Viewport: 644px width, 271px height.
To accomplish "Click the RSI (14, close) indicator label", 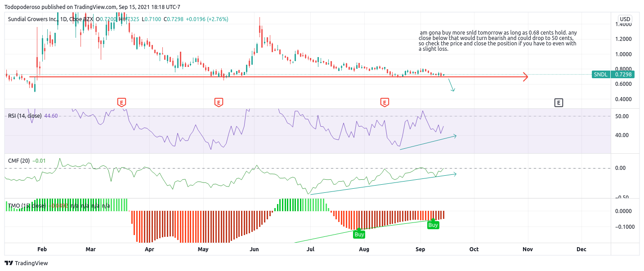I will coord(25,116).
